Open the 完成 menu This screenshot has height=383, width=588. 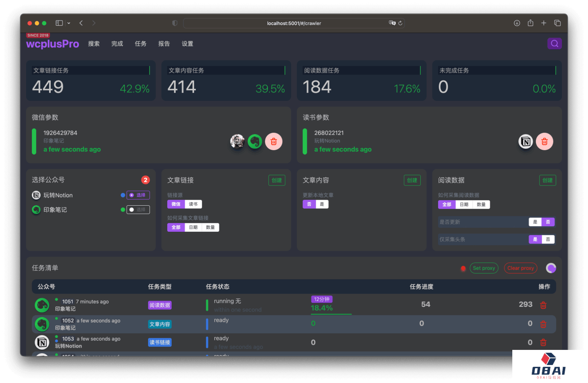tap(117, 44)
